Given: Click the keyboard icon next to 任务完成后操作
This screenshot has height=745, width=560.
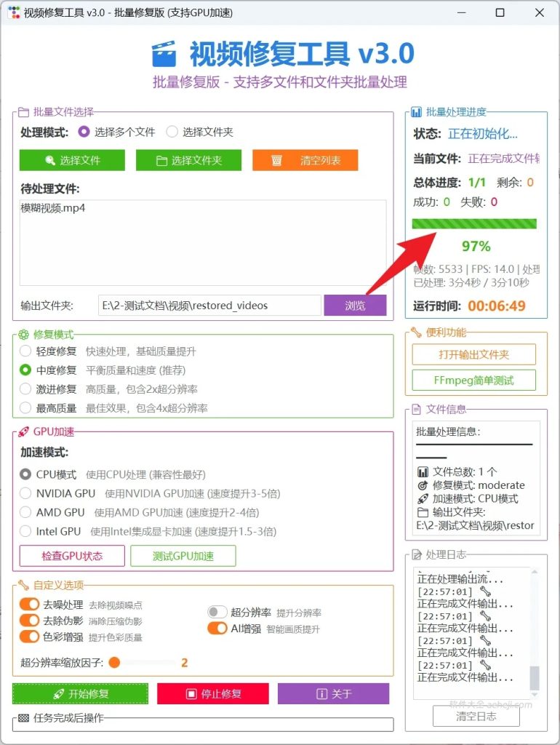Looking at the screenshot, I should point(23,718).
